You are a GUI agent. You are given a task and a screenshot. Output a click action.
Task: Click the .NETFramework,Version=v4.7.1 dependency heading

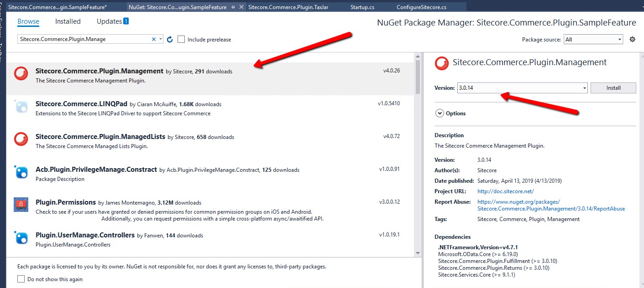tap(479, 247)
